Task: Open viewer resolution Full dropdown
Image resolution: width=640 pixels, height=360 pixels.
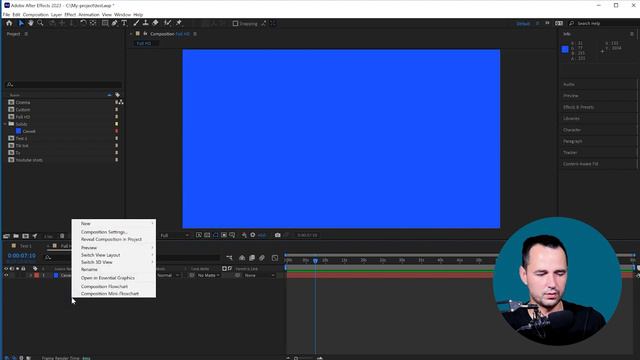Action: click(x=174, y=236)
